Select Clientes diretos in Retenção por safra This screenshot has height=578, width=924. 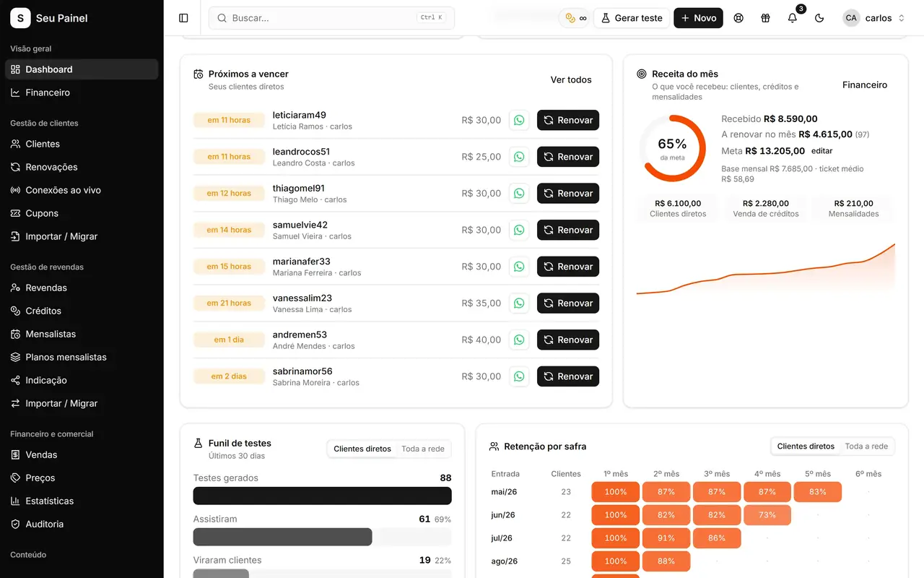click(806, 447)
